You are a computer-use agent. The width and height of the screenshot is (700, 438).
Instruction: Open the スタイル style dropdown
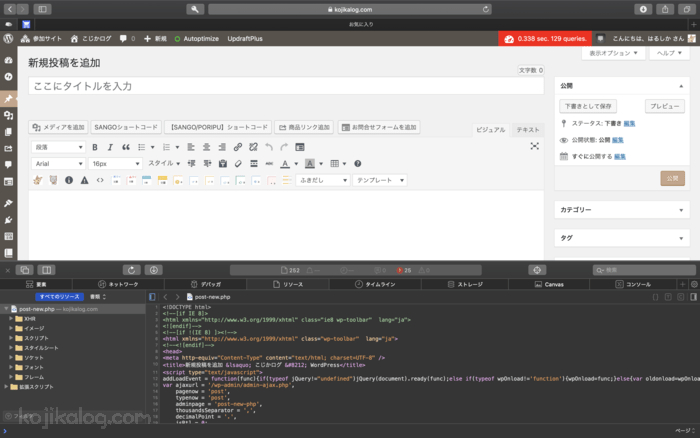(x=164, y=163)
